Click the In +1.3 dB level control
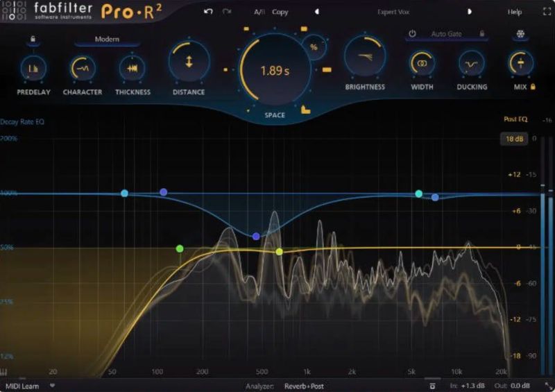This screenshot has height=392, width=555. 467,386
